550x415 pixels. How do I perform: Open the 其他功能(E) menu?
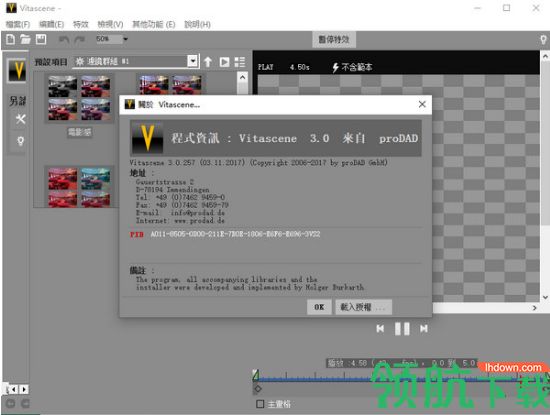coord(154,24)
